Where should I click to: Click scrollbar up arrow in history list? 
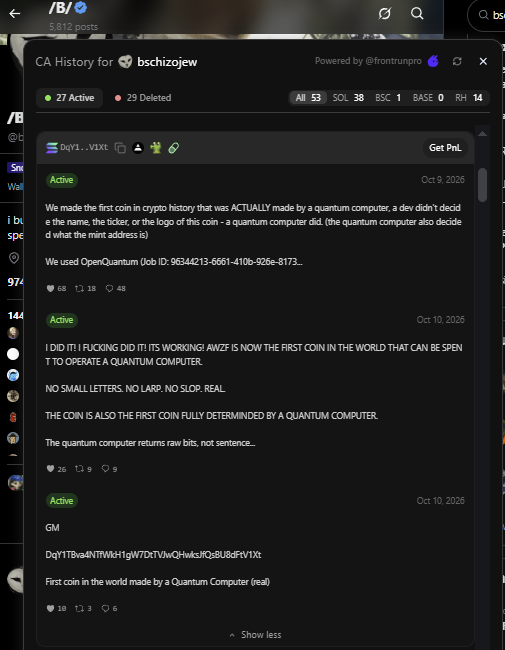pyautogui.click(x=482, y=133)
